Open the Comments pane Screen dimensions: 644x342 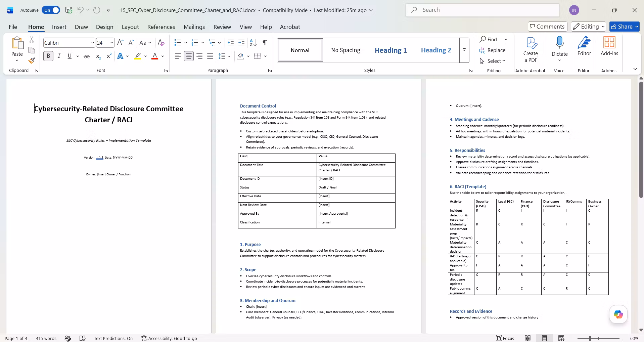pyautogui.click(x=547, y=27)
